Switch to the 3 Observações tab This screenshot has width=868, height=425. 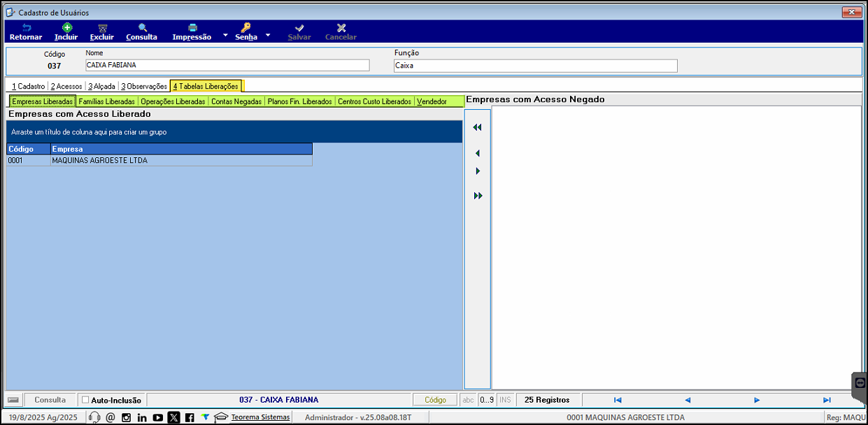pyautogui.click(x=144, y=86)
